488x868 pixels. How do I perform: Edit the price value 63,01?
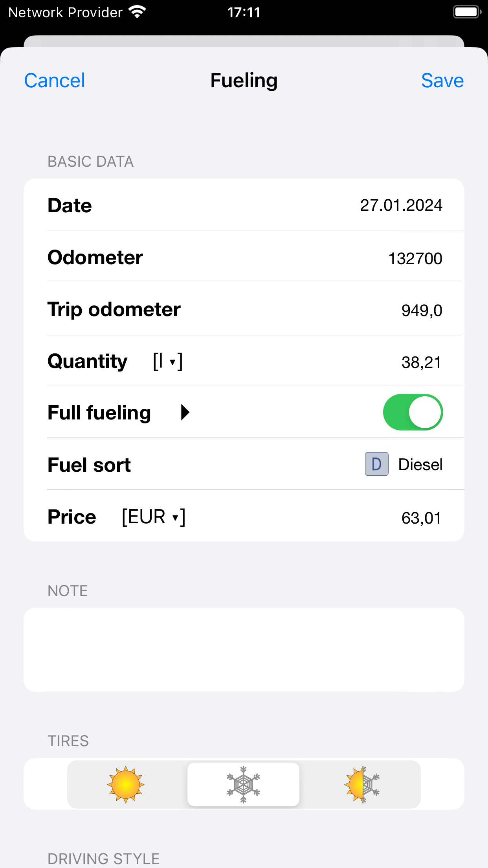click(x=422, y=518)
